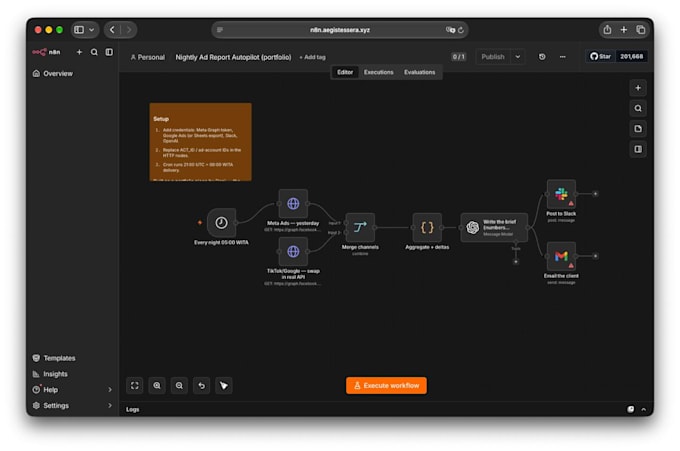Image resolution: width=680 pixels, height=451 pixels.
Task: Open browser tab group dropdown chevron
Action: tap(92, 29)
